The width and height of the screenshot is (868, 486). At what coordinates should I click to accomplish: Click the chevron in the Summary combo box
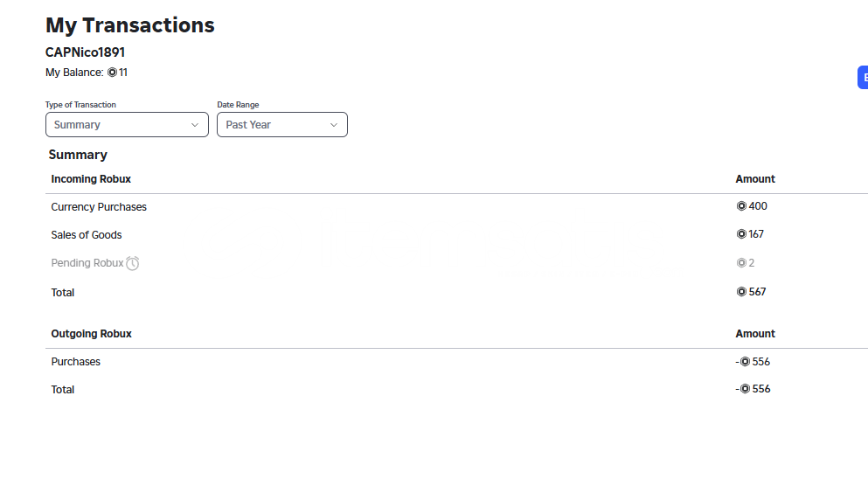point(195,125)
